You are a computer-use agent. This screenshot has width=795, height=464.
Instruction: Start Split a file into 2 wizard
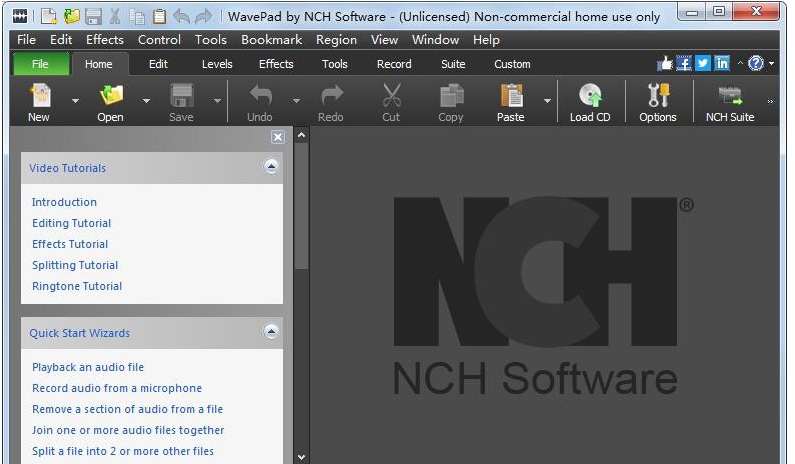tap(123, 451)
